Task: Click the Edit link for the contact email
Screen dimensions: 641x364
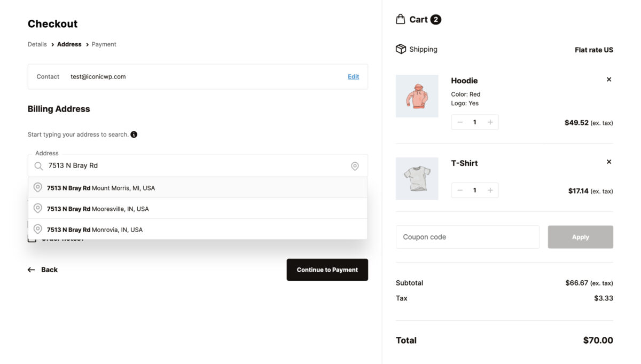Action: coord(353,76)
